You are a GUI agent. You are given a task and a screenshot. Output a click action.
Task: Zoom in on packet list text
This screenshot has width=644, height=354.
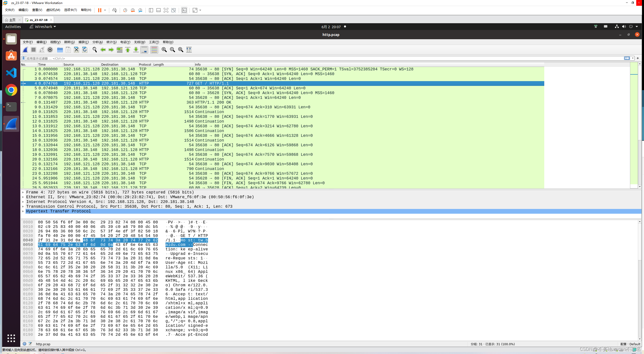pos(164,50)
